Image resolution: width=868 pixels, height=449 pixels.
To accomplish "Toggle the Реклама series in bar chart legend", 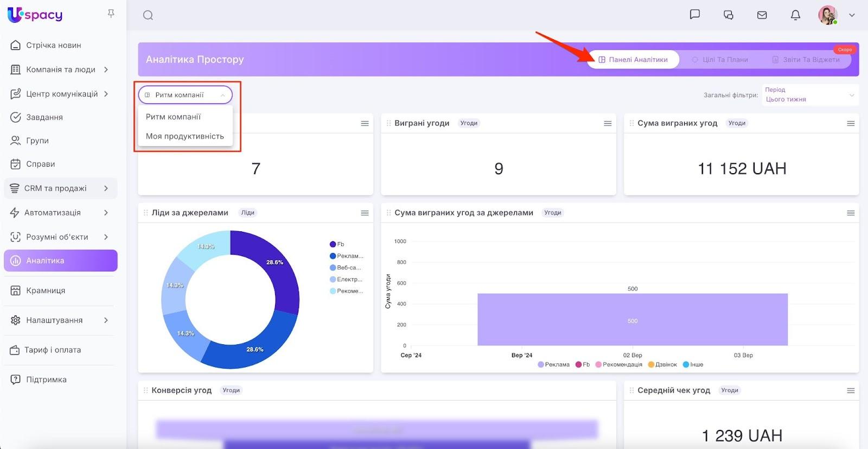I will pyautogui.click(x=553, y=364).
